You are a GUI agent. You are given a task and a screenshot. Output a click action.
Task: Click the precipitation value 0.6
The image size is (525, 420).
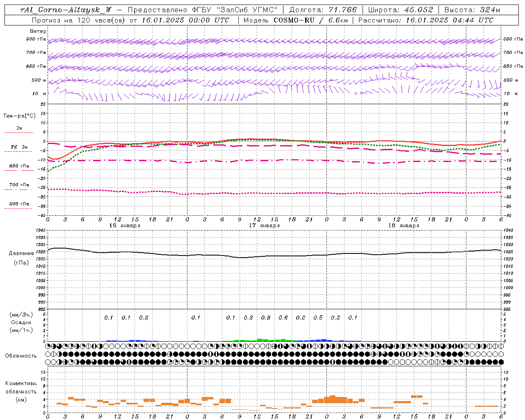pyautogui.click(x=283, y=318)
